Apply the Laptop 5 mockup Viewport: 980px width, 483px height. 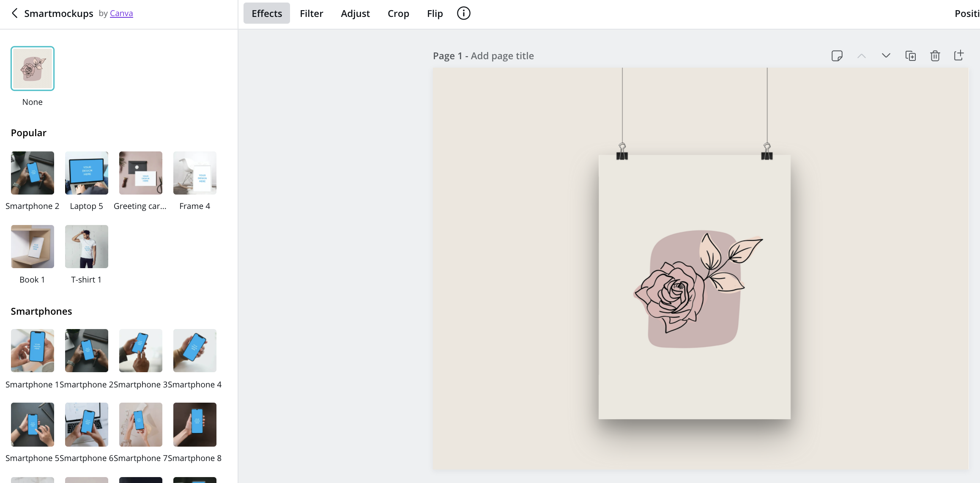coord(87,173)
